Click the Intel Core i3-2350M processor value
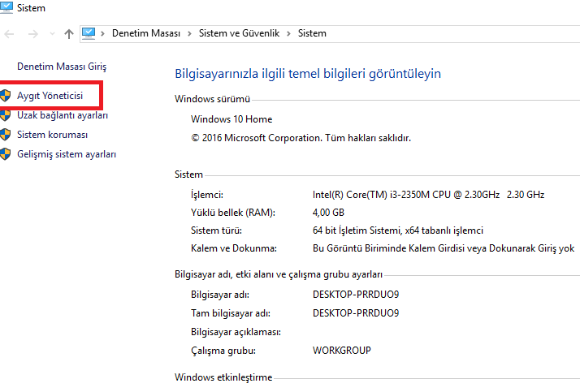This screenshot has height=392, width=580. 428,195
